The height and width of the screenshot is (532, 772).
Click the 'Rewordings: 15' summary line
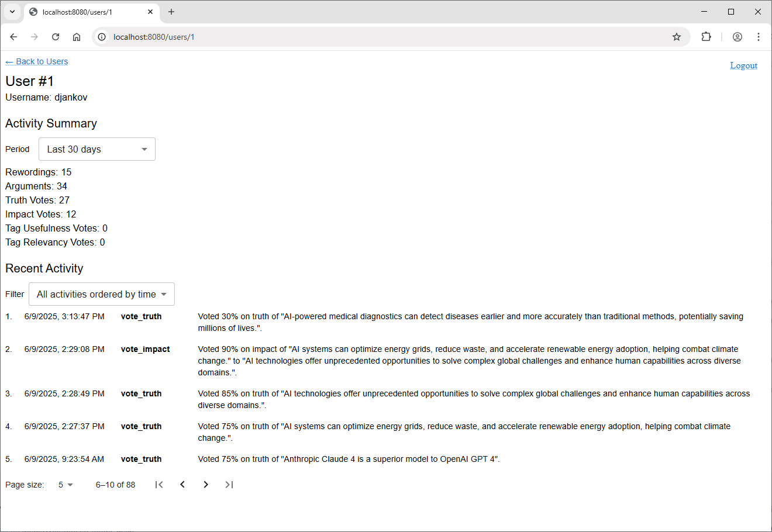39,172
